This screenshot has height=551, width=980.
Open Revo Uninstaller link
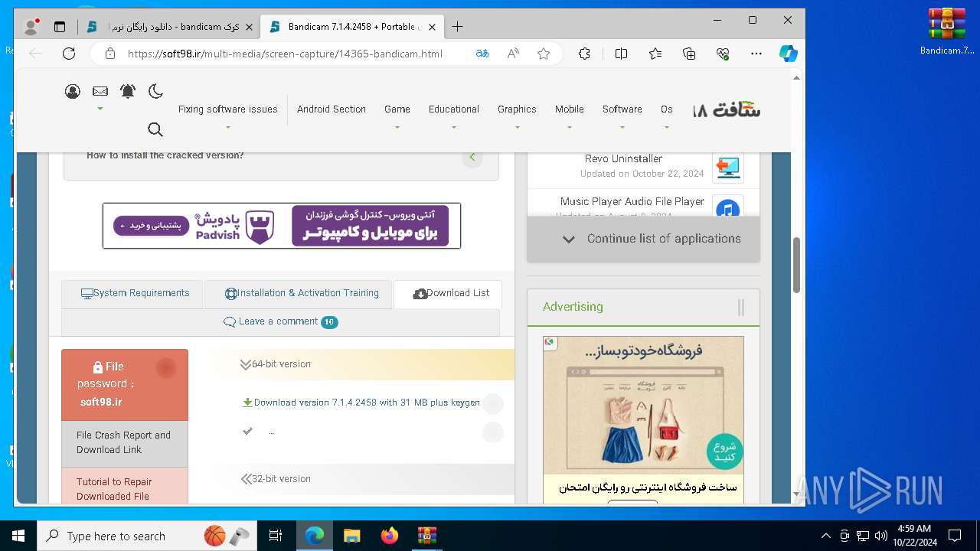[x=623, y=159]
